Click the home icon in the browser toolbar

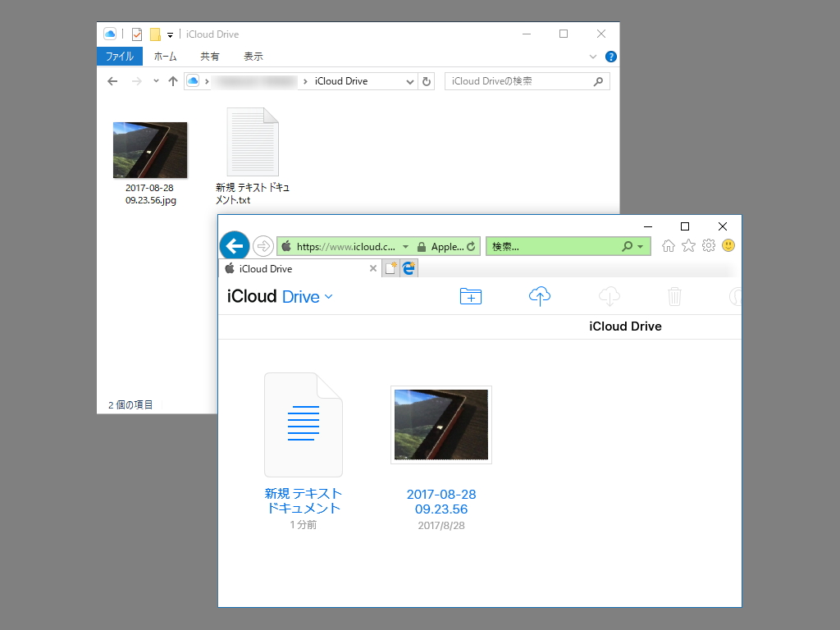pos(668,245)
